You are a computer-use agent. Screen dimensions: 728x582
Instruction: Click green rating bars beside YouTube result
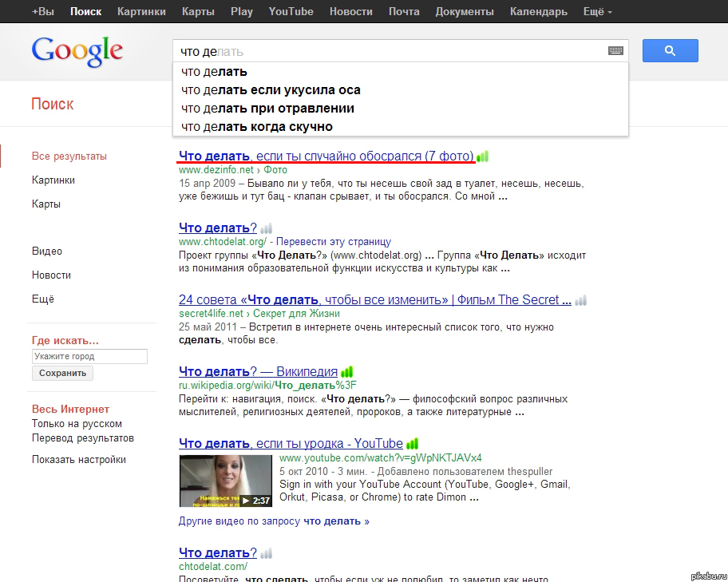click(412, 444)
